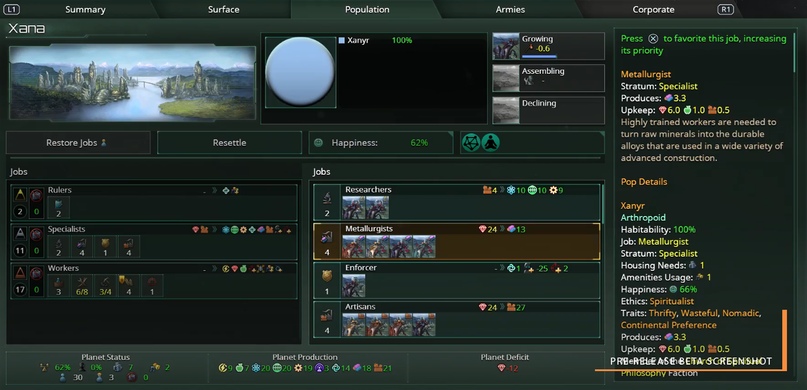
Task: Click the Xanyr blue species color swatch
Action: pos(342,40)
